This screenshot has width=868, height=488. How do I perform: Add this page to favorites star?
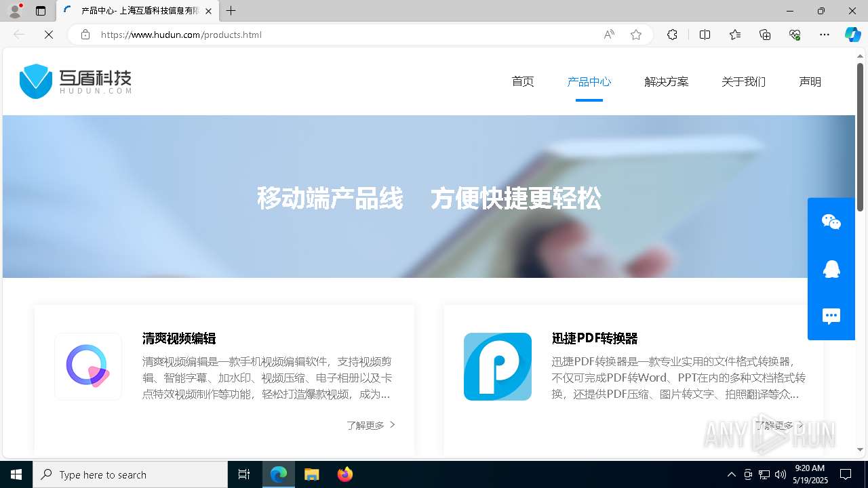(636, 35)
